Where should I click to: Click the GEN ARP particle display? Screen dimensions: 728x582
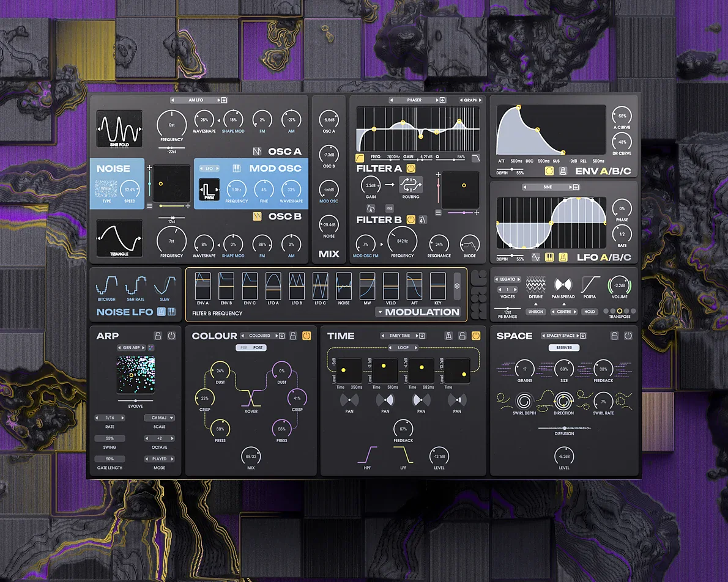click(136, 375)
